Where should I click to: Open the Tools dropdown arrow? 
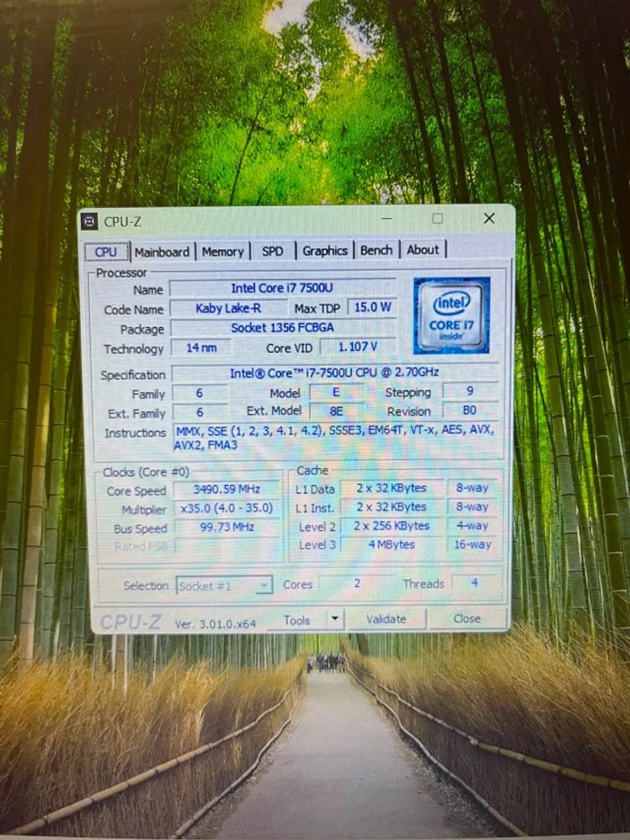pyautogui.click(x=335, y=619)
